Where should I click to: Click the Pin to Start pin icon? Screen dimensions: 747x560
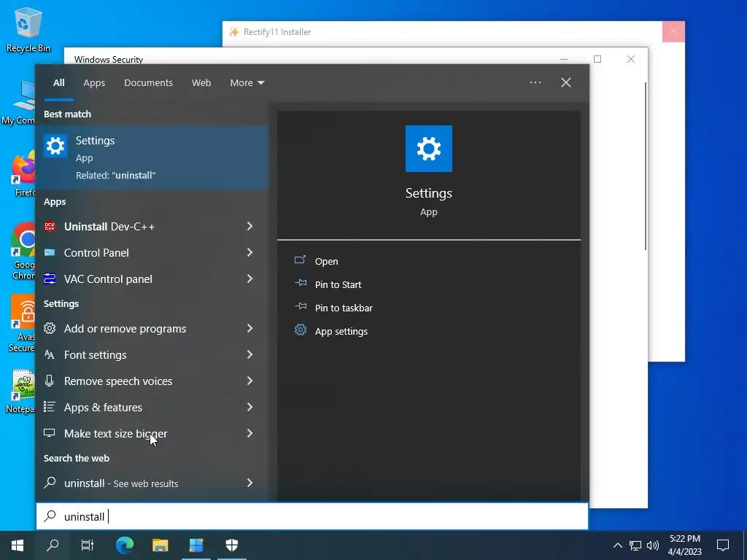[300, 284]
